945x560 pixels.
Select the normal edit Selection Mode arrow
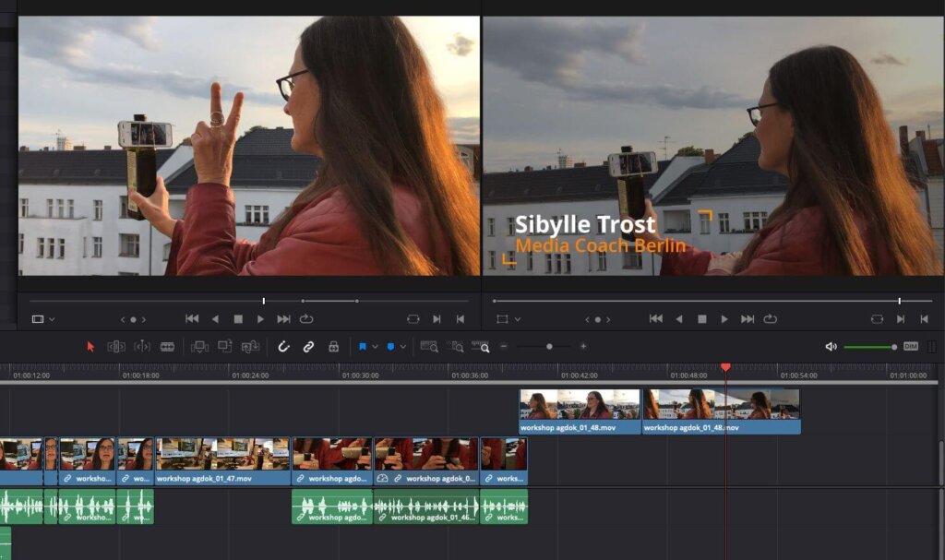click(90, 346)
